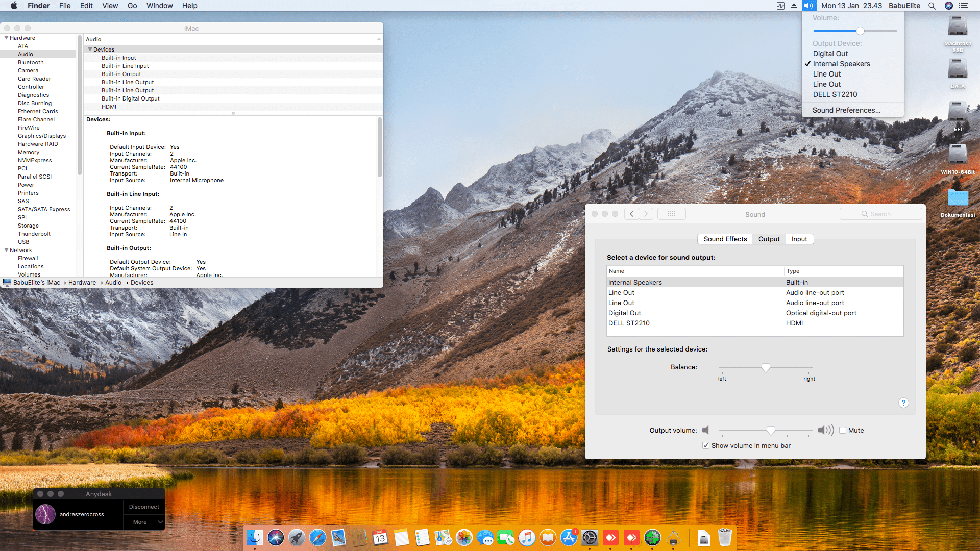Open Safari from the dock
This screenshot has height=551, width=980.
tap(317, 538)
